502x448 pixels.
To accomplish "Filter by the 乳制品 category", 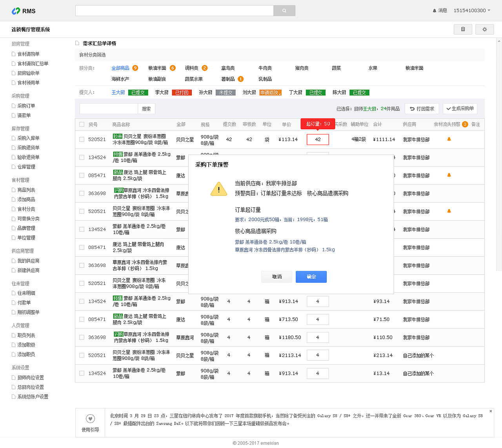I will [x=265, y=79].
